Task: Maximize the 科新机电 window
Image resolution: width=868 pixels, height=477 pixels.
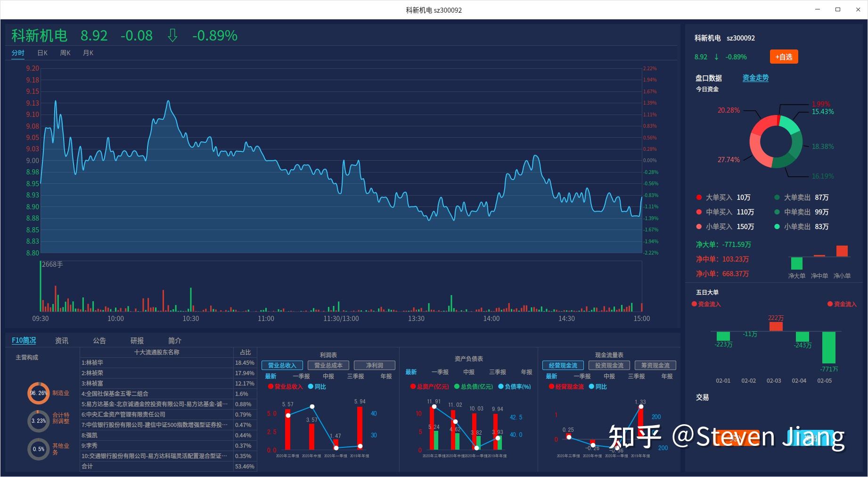Action: [x=838, y=9]
